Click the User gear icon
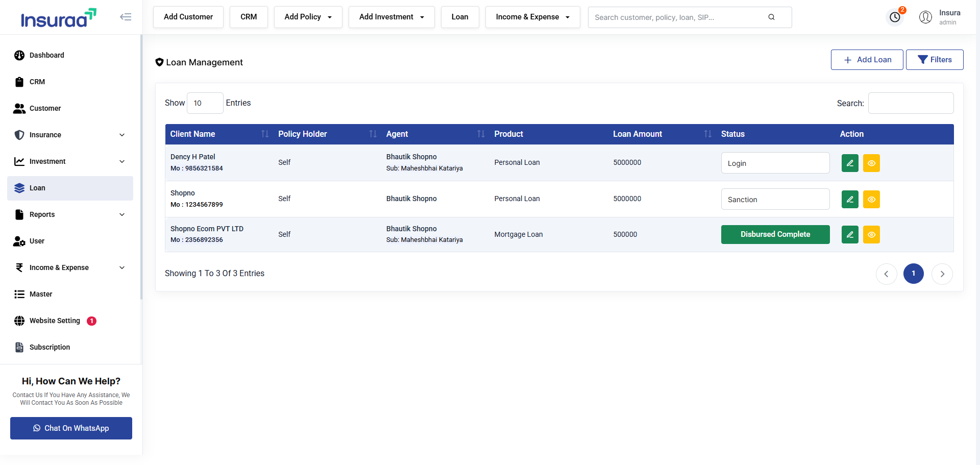 (x=19, y=241)
